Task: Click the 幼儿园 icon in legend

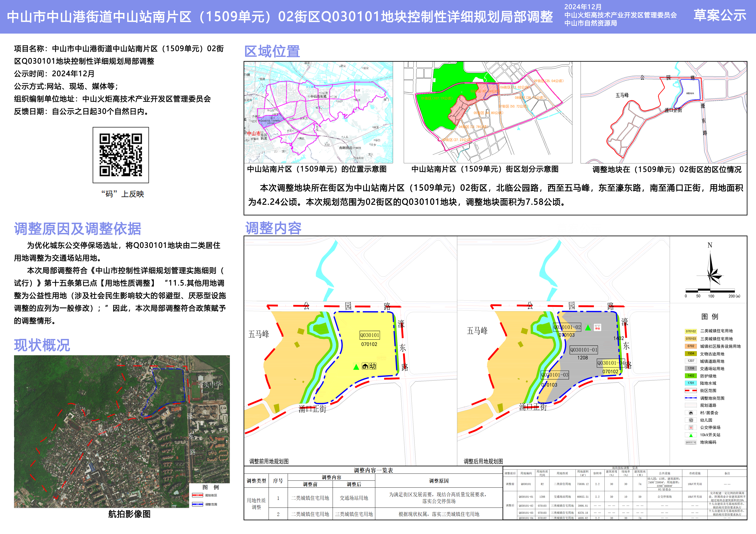Action: click(x=691, y=420)
